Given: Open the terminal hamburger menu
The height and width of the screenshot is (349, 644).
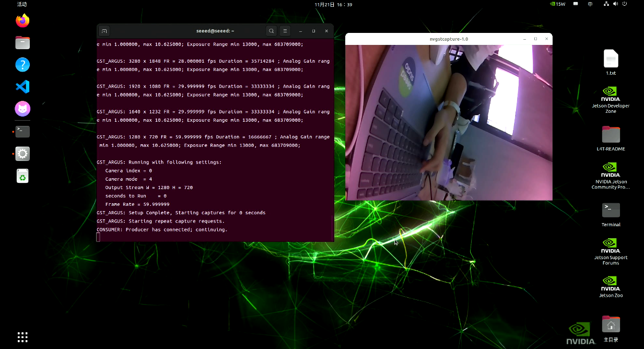Looking at the screenshot, I should [285, 31].
